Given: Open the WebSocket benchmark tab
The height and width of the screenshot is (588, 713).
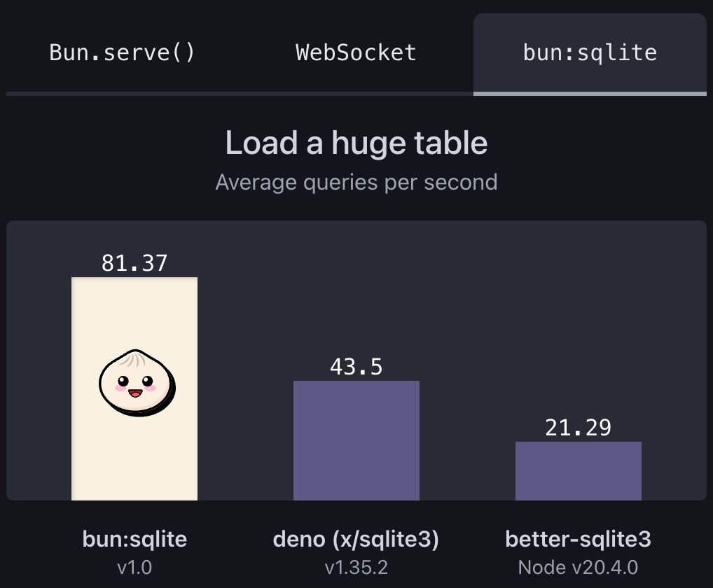Looking at the screenshot, I should [x=356, y=52].
